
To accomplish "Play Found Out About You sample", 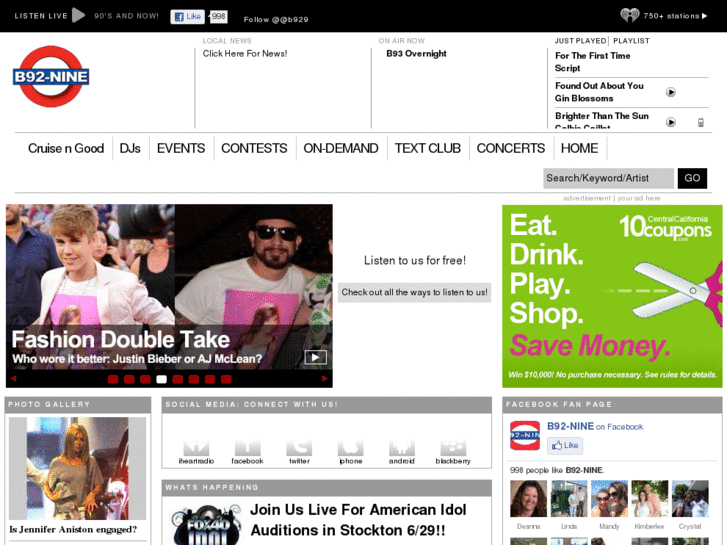I will pos(671,92).
